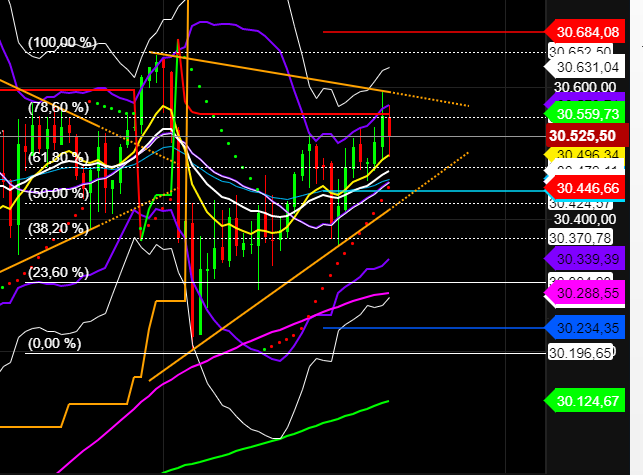
Task: Select the (0,00 %) Fibonacci label
Action: coord(55,343)
